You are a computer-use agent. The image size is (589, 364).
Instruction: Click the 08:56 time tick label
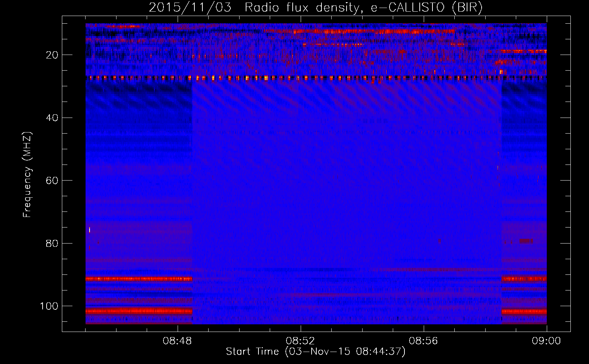(423, 341)
